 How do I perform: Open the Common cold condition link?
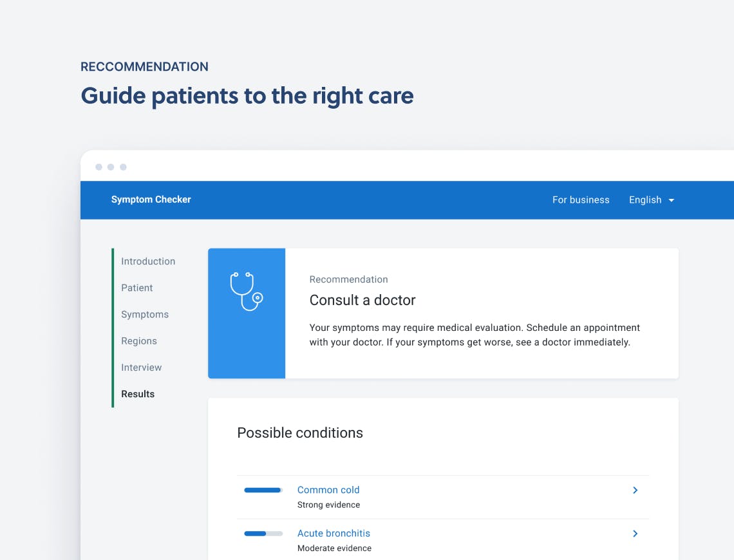coord(328,490)
